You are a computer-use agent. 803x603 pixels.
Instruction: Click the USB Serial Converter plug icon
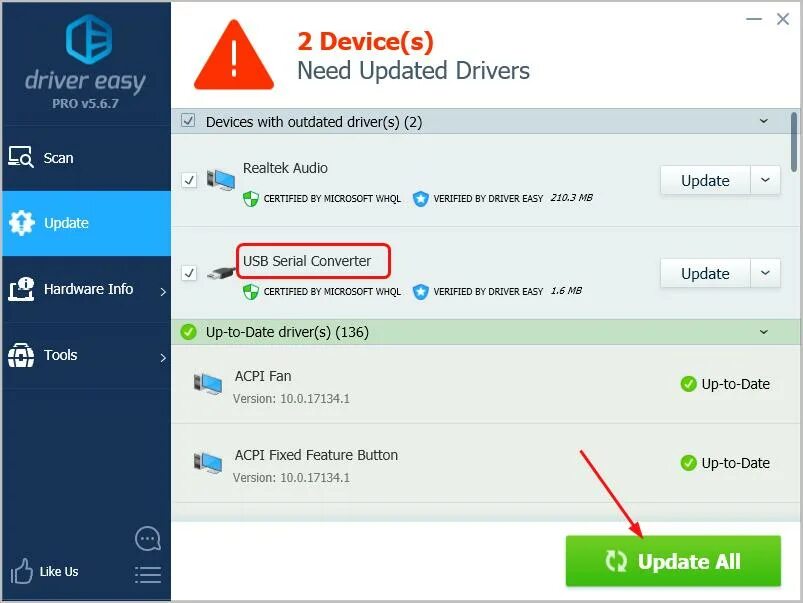click(x=221, y=273)
